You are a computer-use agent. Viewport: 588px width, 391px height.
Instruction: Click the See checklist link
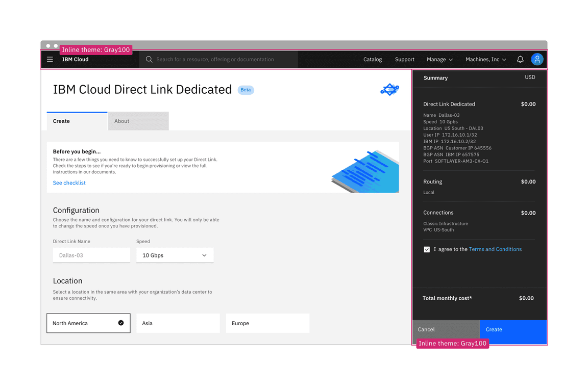pos(69,183)
